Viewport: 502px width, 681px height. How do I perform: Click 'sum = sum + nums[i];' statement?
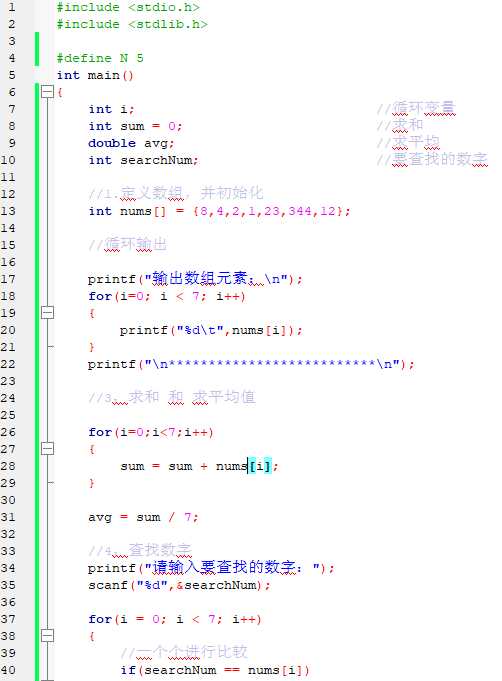point(199,466)
